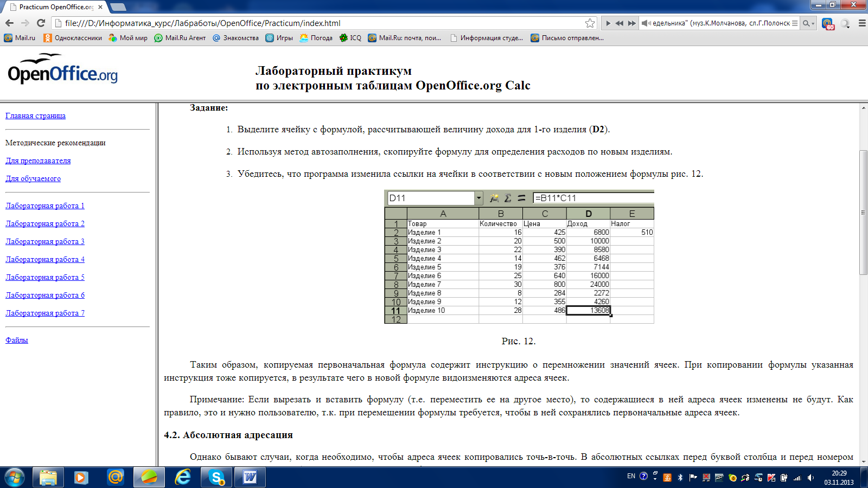Click the Kaspersky tray icon
The width and height of the screenshot is (868, 488).
(x=771, y=478)
